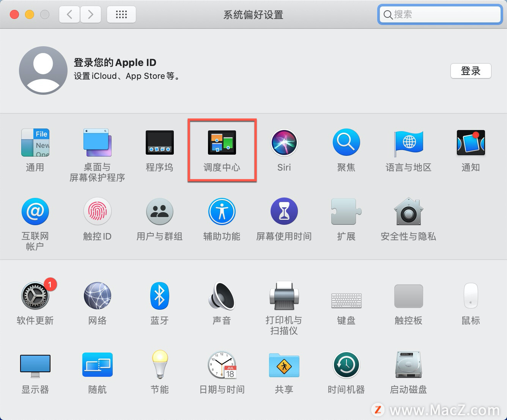Viewport: 507px width, 420px height.
Task: Open the 网络 (Network) preferences
Action: pos(97,296)
